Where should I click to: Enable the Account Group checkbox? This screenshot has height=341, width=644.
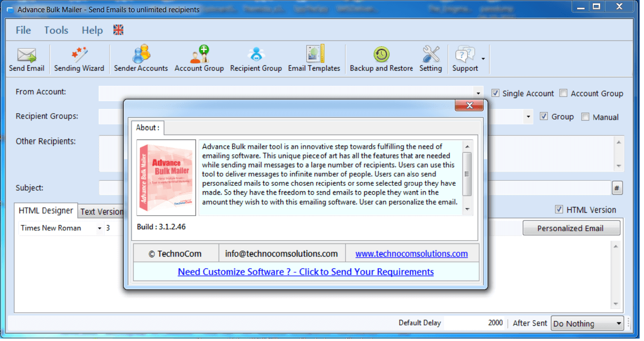tap(564, 93)
